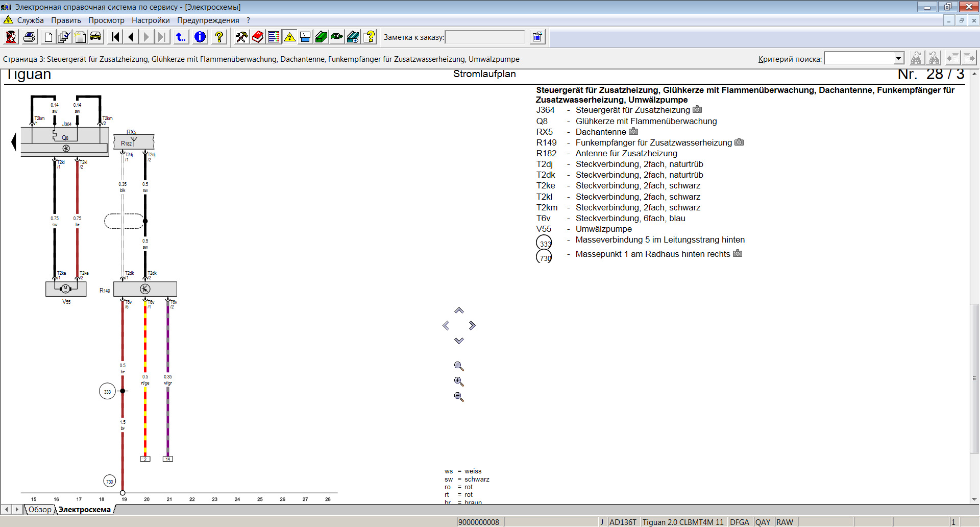Pan the diagram left with the chevron
This screenshot has width=980, height=527.
(446, 325)
